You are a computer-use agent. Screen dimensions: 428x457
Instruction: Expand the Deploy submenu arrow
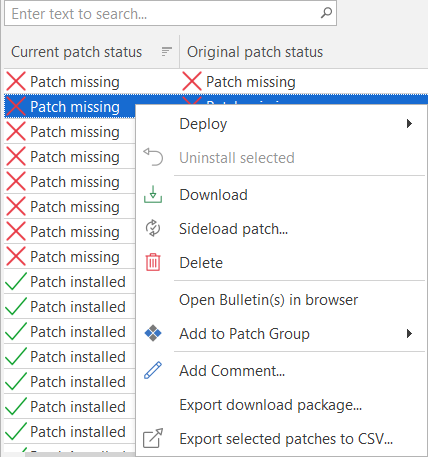coord(409,124)
